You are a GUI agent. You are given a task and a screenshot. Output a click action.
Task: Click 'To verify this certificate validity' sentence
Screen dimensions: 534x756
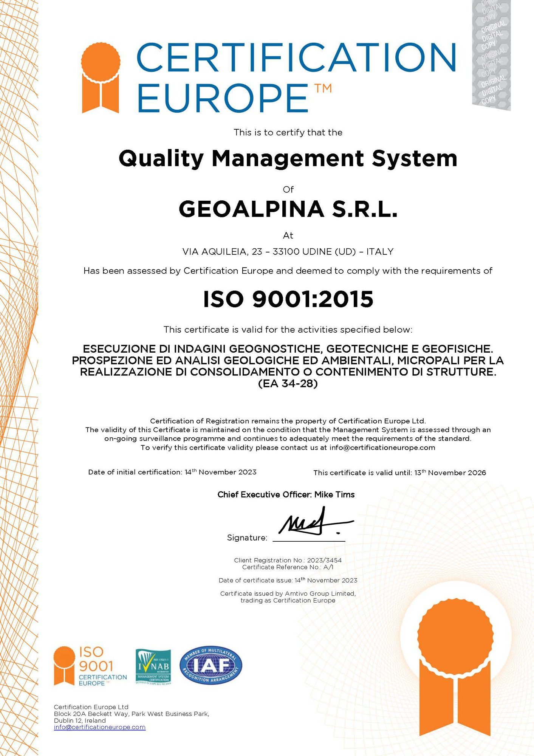[288, 448]
